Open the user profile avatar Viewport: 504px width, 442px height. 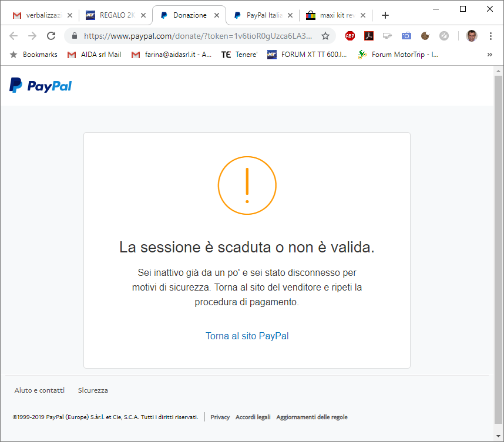(x=472, y=36)
